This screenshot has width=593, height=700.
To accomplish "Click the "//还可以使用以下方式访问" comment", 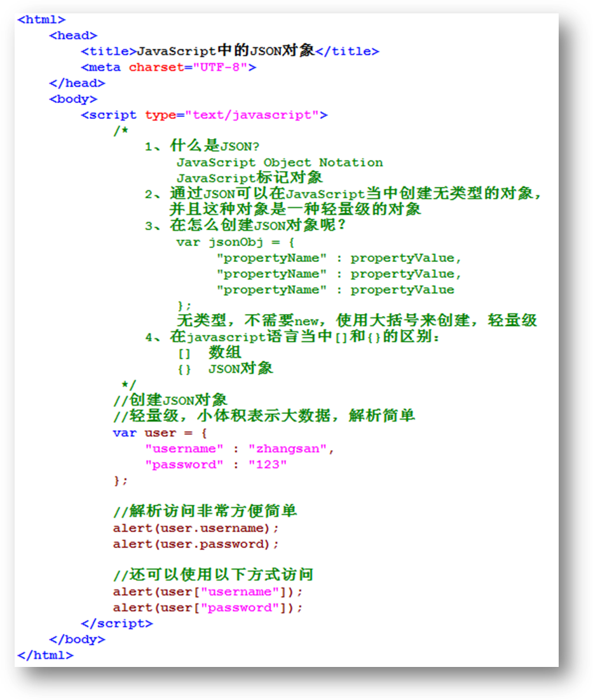I will [213, 575].
